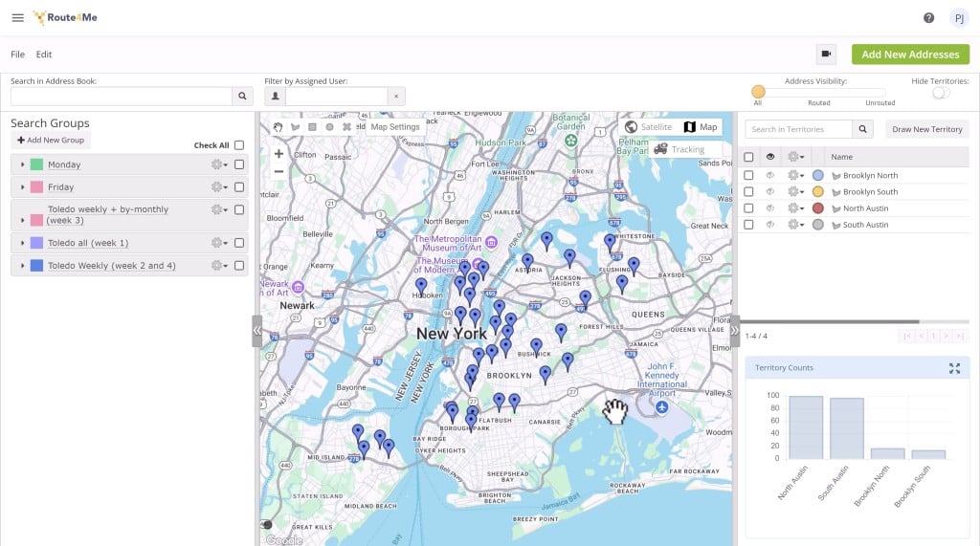Image resolution: width=980 pixels, height=546 pixels.
Task: Click the Brooklyn North territory polygon icon
Action: click(836, 176)
